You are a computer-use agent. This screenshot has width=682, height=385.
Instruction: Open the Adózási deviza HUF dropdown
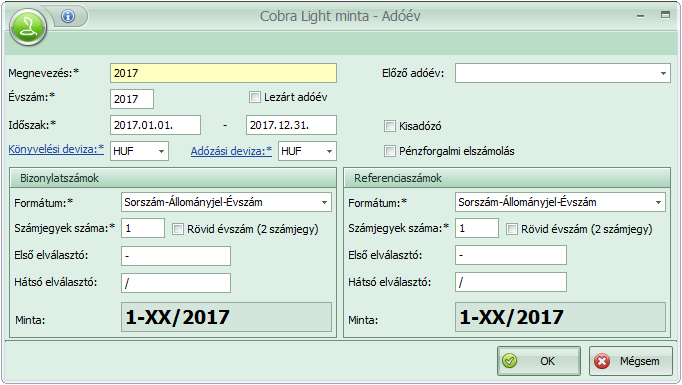pos(329,151)
